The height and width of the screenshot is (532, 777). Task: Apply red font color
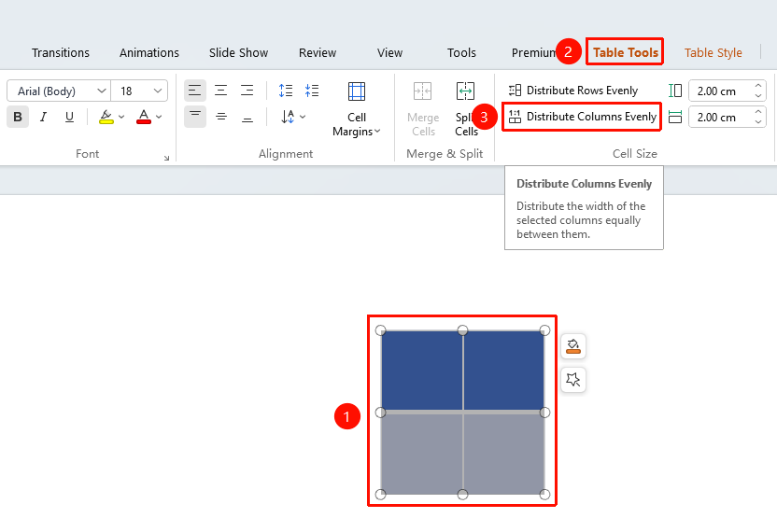(144, 118)
